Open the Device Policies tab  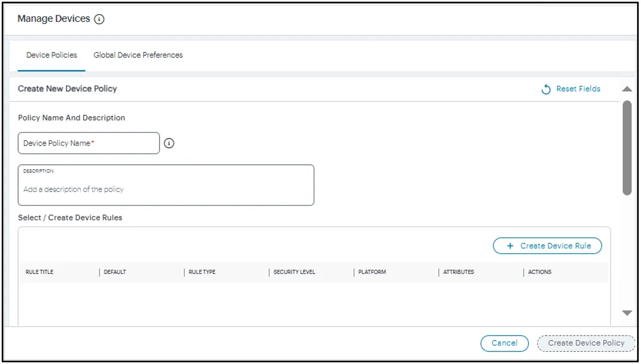[x=52, y=55]
